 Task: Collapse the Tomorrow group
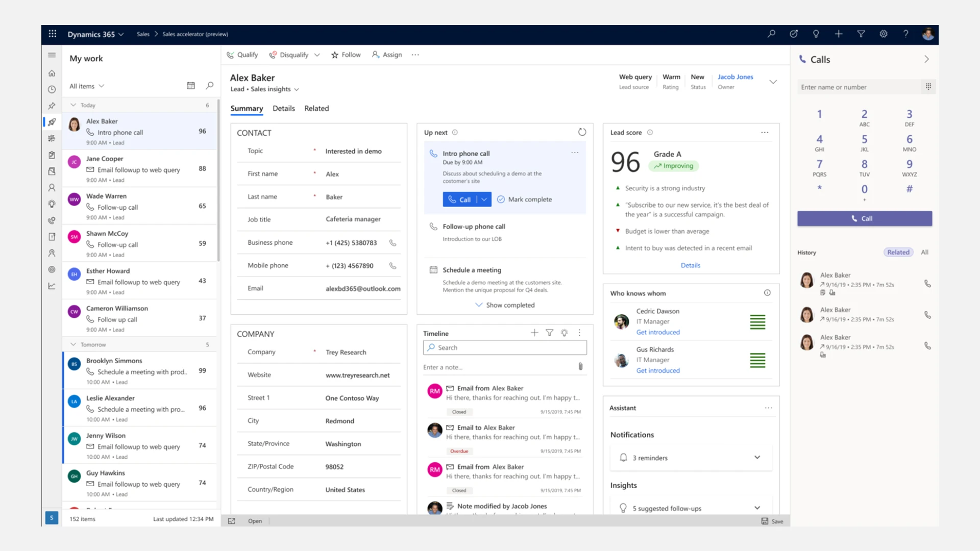73,344
